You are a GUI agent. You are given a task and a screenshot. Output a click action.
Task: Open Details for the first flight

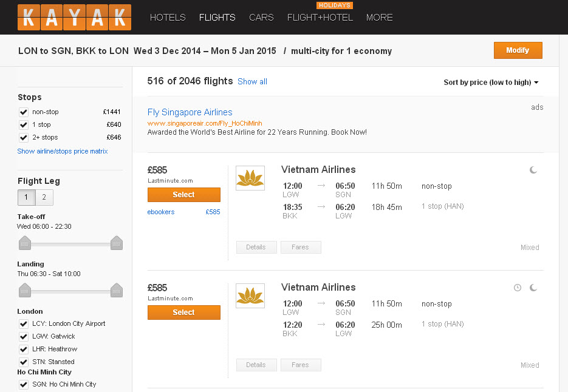[256, 247]
